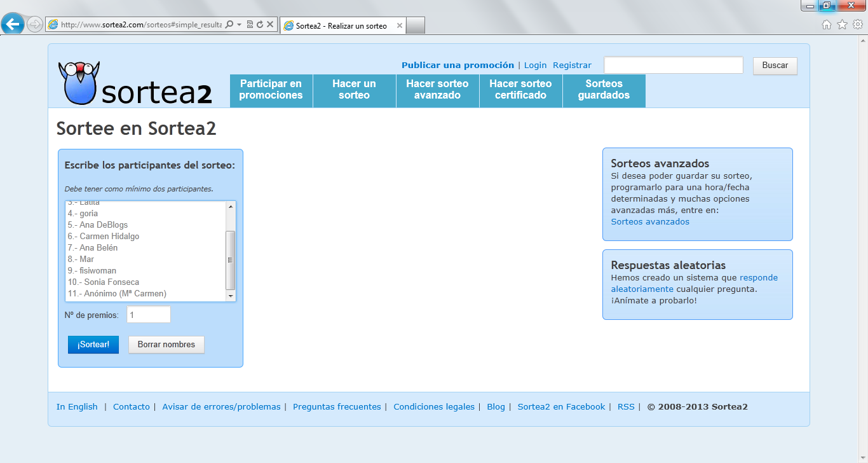Open Sortea2 en Facebook footer link
868x463 pixels.
point(562,407)
